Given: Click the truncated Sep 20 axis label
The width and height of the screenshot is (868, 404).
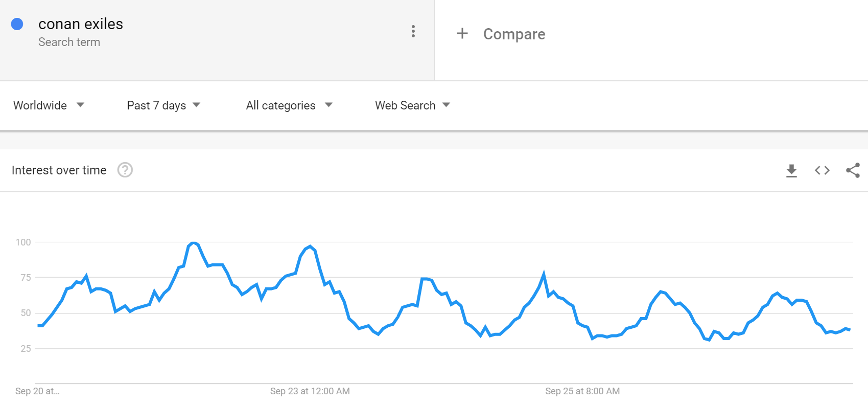Looking at the screenshot, I should 37,391.
